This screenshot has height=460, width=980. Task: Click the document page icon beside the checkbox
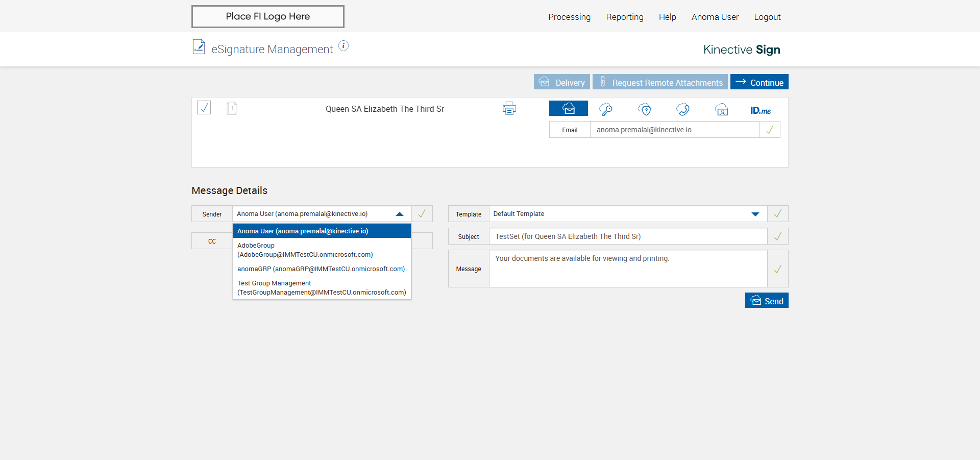click(x=232, y=108)
